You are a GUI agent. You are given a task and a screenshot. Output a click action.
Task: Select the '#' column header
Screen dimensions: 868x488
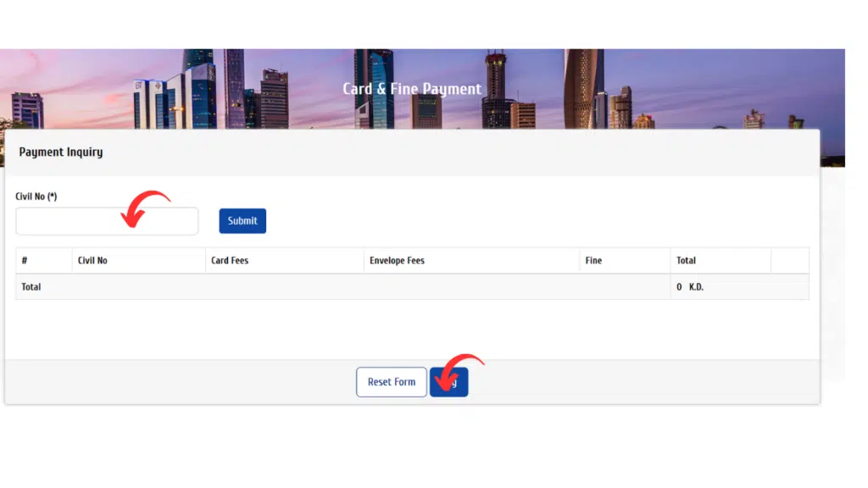[25, 261]
